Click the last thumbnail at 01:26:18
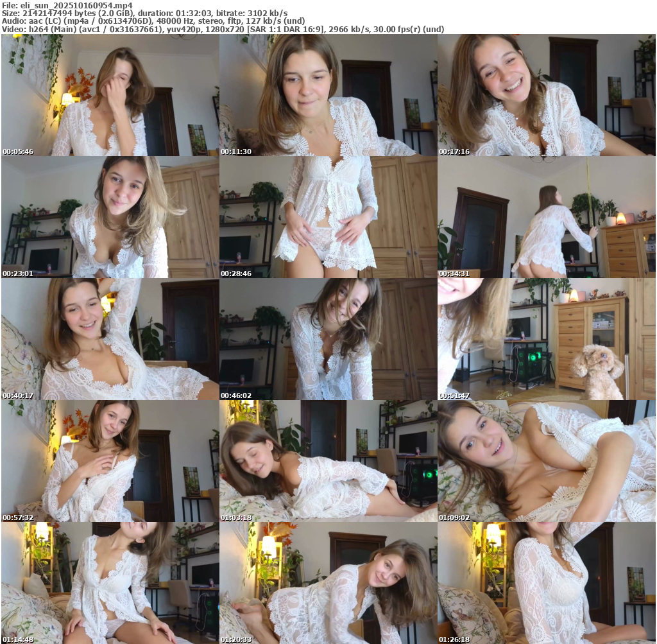Image resolution: width=657 pixels, height=644 pixels. (546, 583)
